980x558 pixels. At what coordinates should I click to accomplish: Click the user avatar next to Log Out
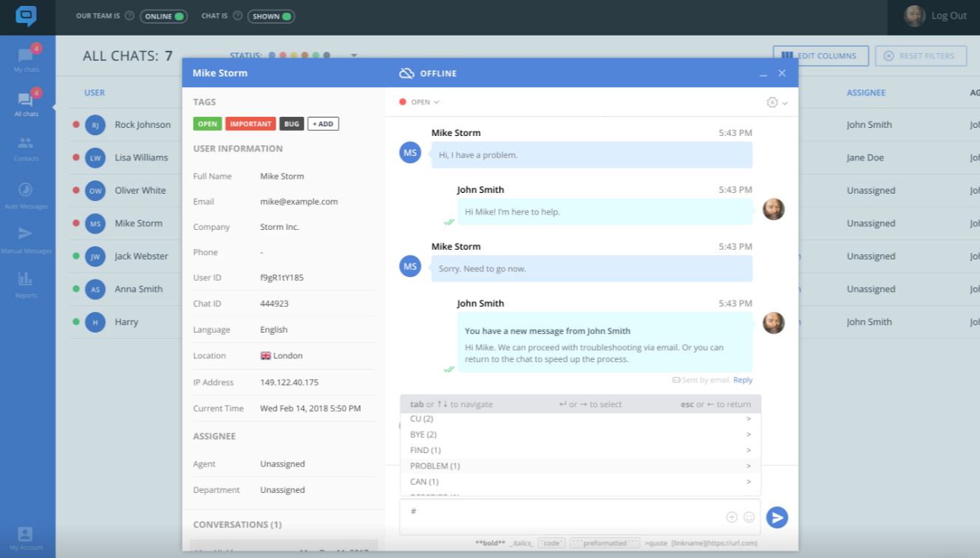(x=915, y=16)
